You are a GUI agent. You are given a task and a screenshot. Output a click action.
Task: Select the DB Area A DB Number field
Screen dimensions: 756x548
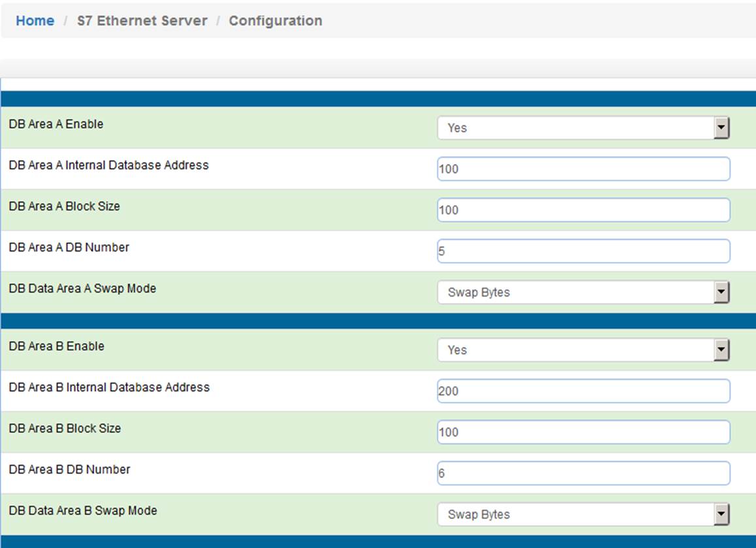pyautogui.click(x=584, y=251)
